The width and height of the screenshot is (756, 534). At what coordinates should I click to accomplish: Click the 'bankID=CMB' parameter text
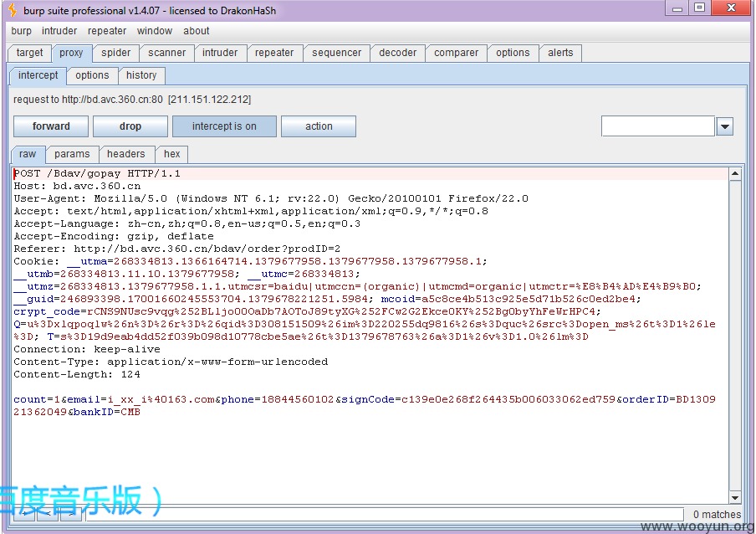coord(106,412)
